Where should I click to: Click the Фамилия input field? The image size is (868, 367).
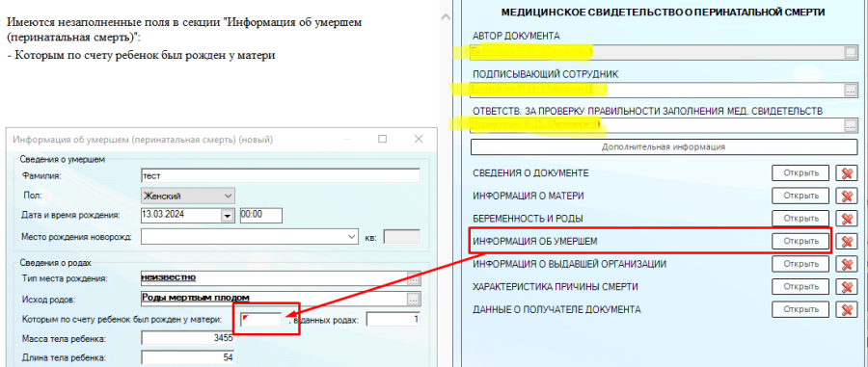coord(281,175)
